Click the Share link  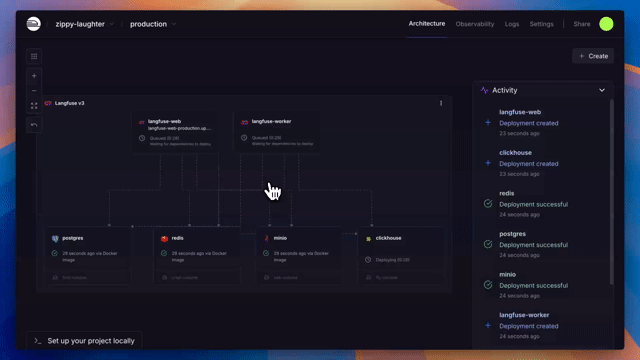(582, 24)
